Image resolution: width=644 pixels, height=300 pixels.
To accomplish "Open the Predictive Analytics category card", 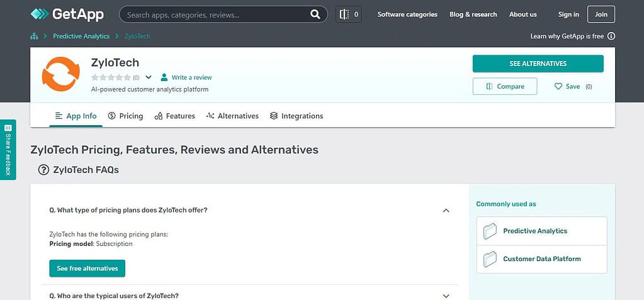I will tap(542, 231).
